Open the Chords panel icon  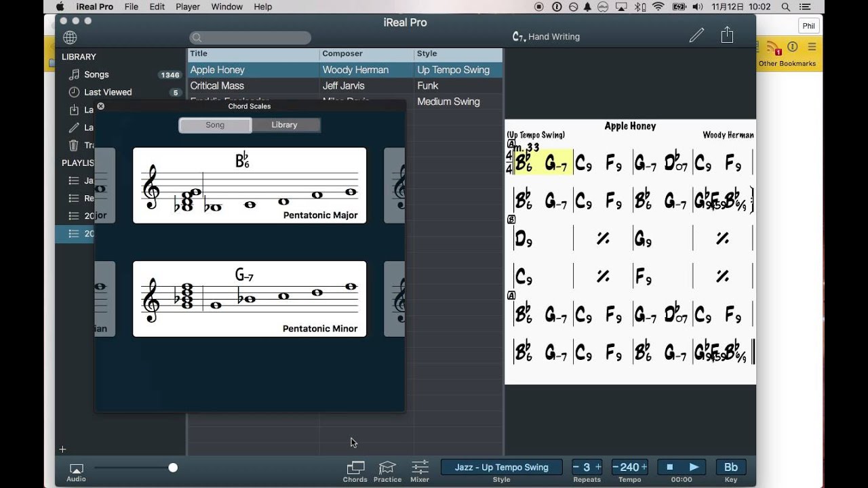pos(355,472)
